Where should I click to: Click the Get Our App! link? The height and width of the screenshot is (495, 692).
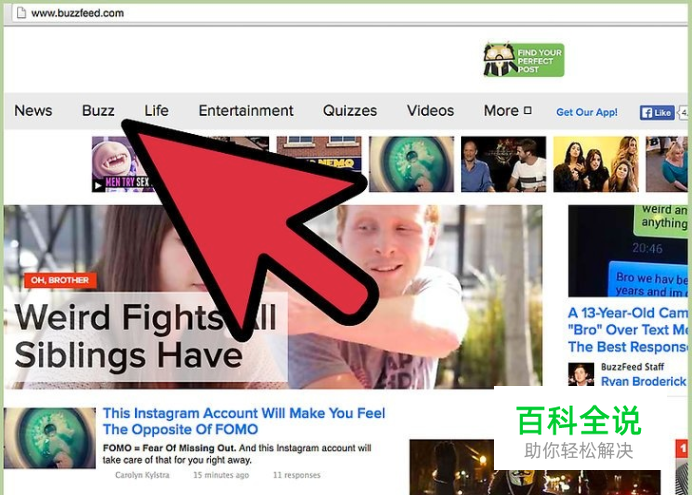pos(587,112)
